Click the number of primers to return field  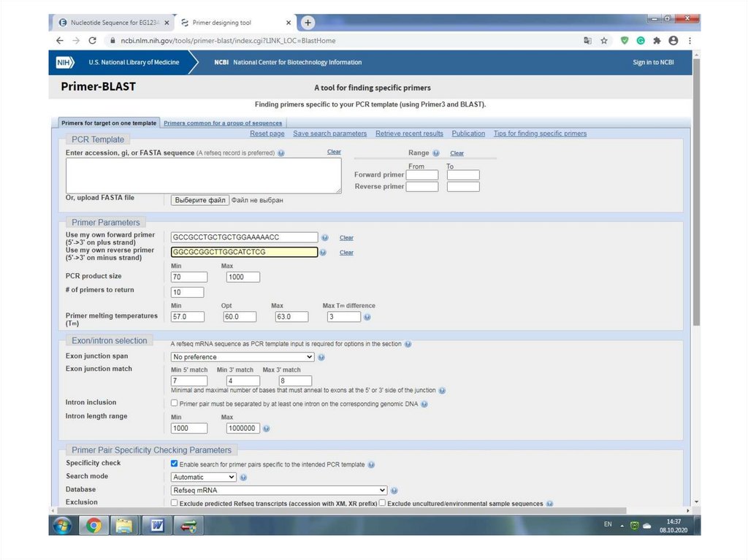click(x=188, y=292)
